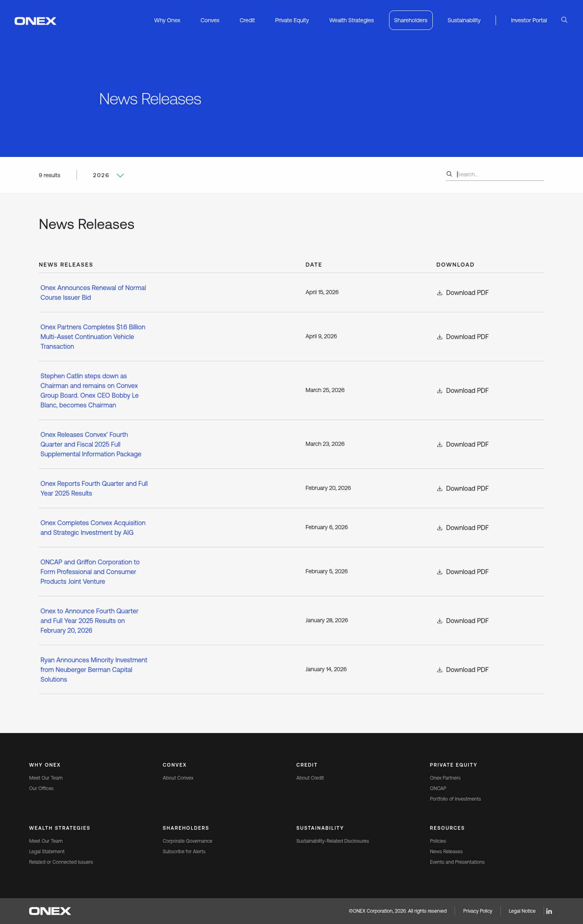Open the Sustainability header menu
The width and height of the screenshot is (583, 924).
(464, 20)
